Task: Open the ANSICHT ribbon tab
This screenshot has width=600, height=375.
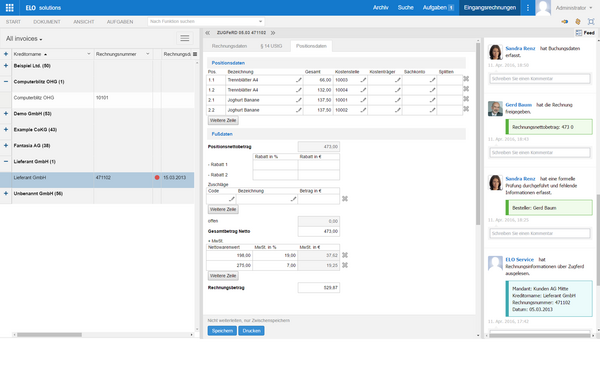Action: (84, 22)
